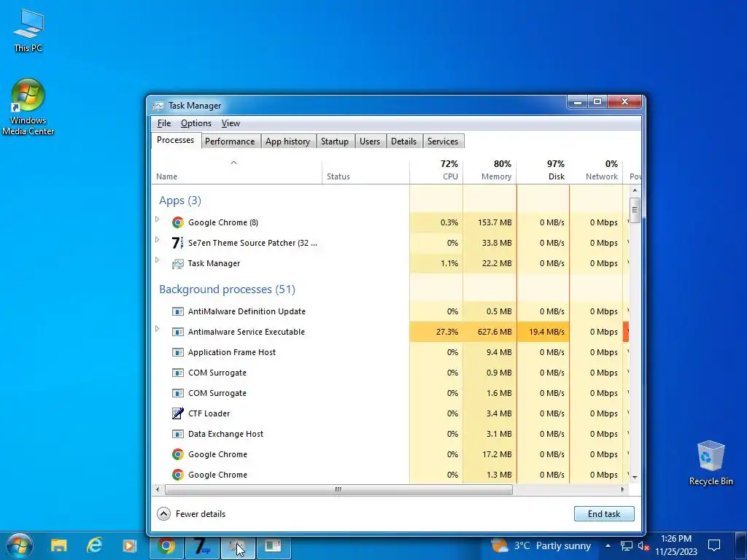
Task: Show hidden system tray icons
Action: [608, 545]
